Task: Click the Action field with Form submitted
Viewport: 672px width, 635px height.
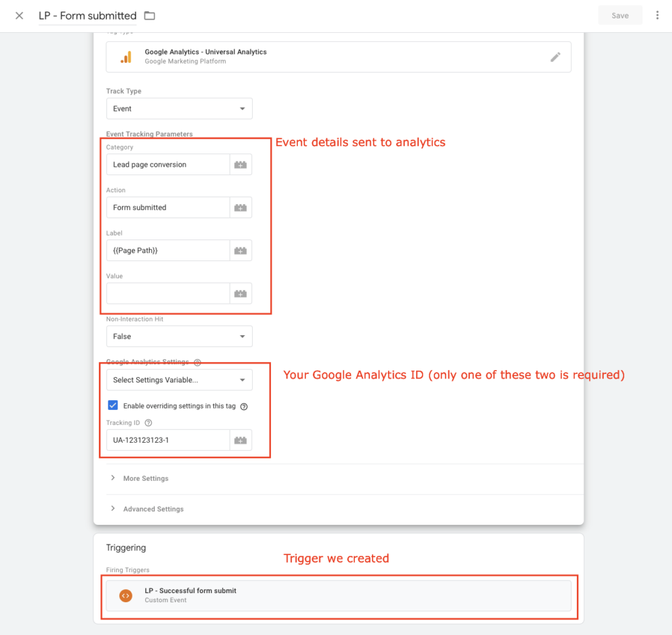Action: coord(168,207)
